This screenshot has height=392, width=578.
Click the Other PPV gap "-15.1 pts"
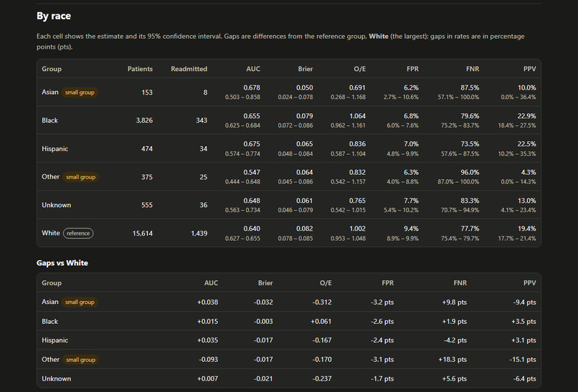pyautogui.click(x=523, y=360)
